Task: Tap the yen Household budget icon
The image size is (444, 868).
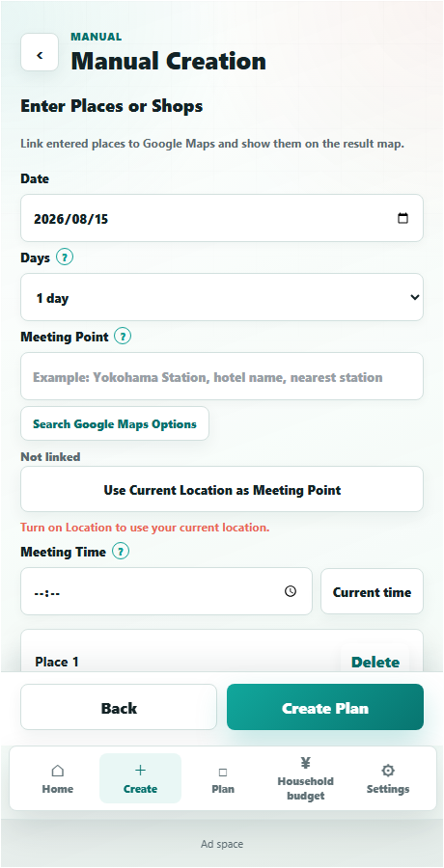Action: (x=305, y=764)
